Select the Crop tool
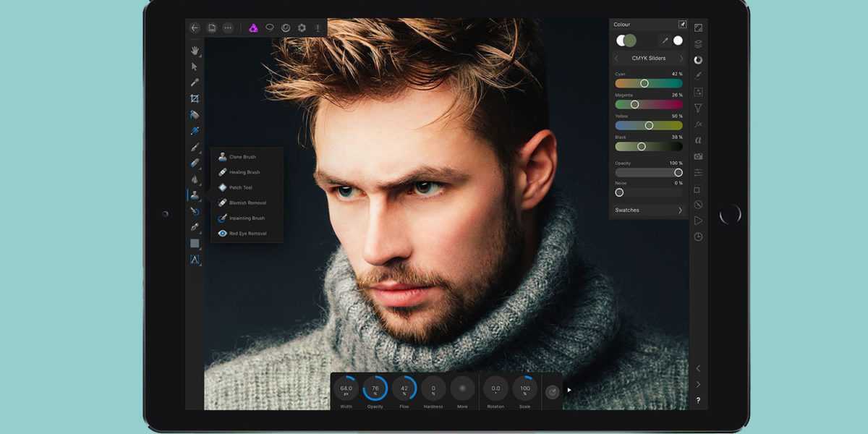The width and height of the screenshot is (868, 434). pos(195,98)
